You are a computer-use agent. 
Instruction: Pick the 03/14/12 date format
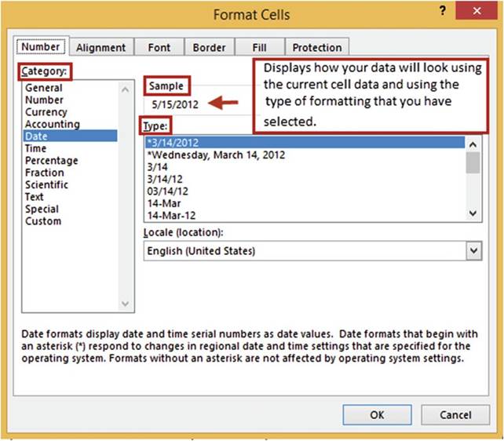169,191
